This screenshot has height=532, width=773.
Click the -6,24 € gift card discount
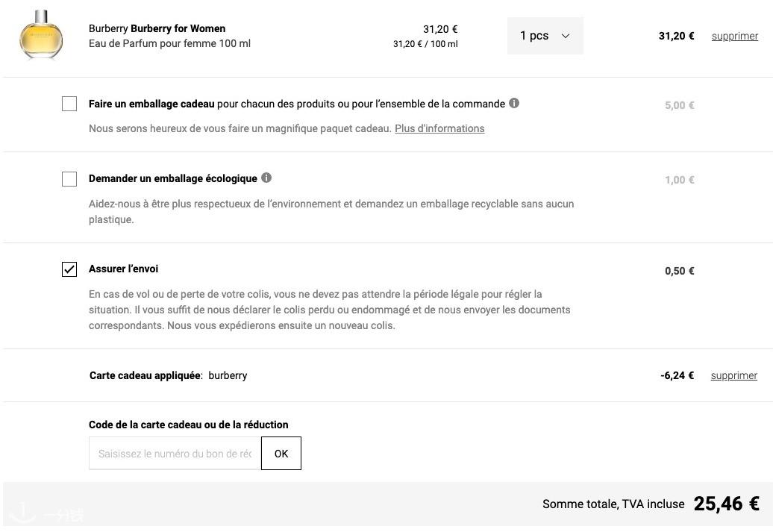(677, 376)
